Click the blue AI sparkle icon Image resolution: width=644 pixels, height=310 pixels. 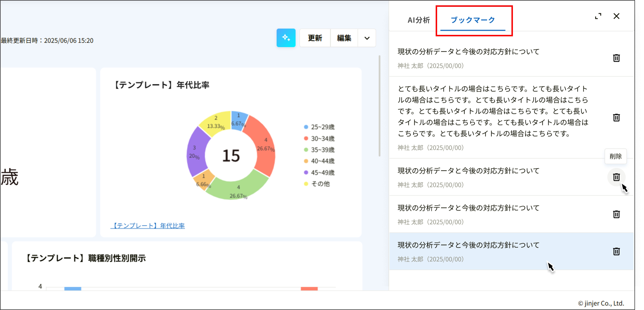pyautogui.click(x=286, y=38)
